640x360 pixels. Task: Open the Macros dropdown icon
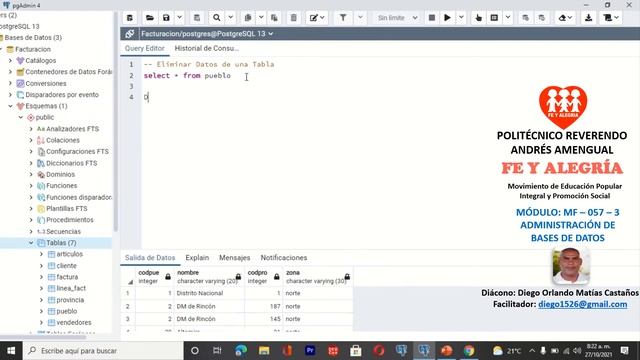tap(611, 18)
